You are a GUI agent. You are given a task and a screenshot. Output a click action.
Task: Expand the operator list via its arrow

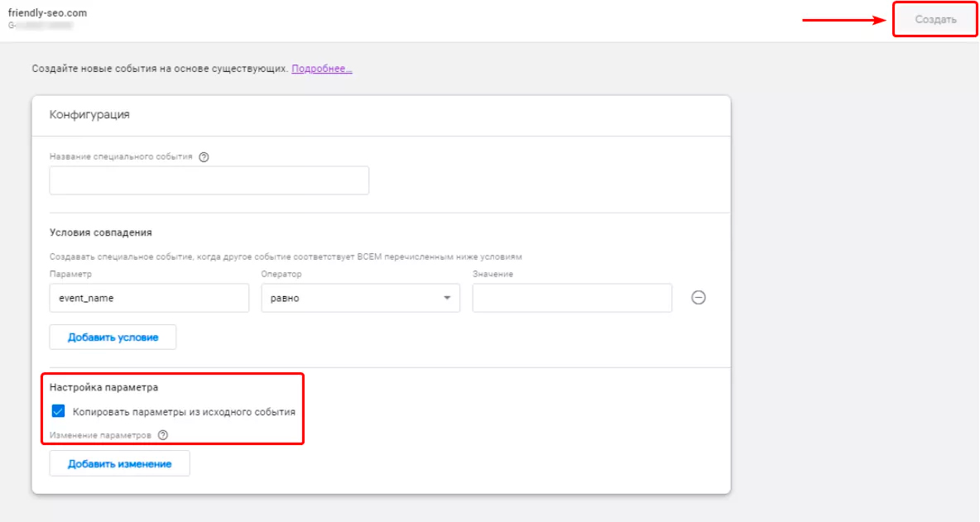[447, 298]
